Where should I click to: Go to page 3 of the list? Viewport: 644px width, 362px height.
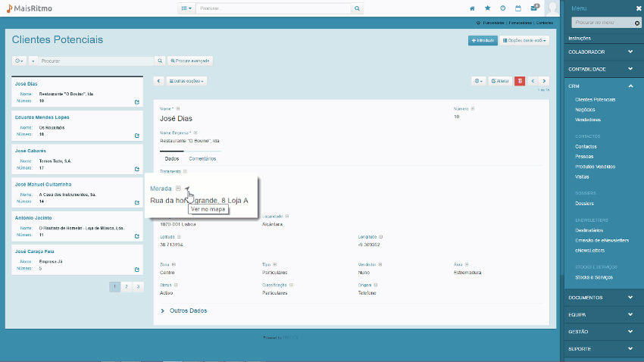pos(138,286)
